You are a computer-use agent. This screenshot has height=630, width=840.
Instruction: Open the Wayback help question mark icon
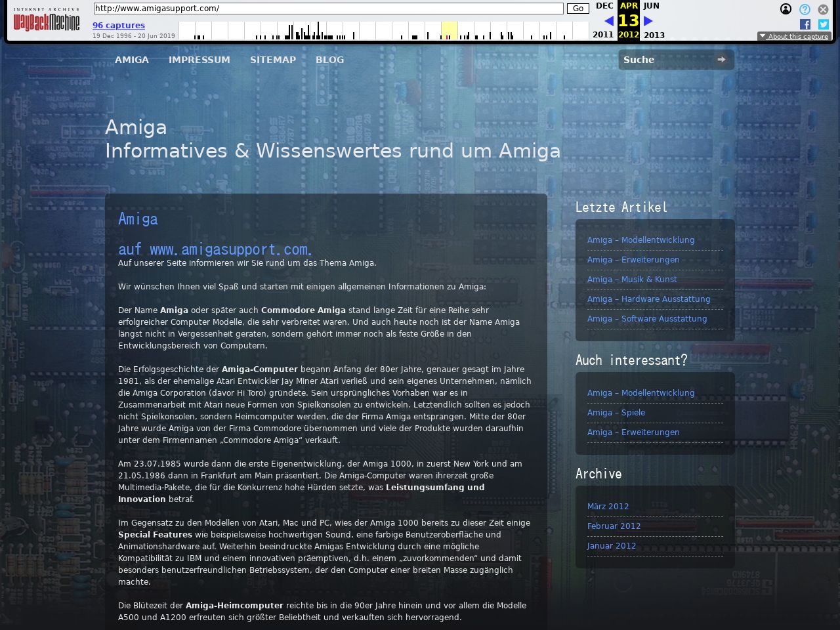click(805, 9)
